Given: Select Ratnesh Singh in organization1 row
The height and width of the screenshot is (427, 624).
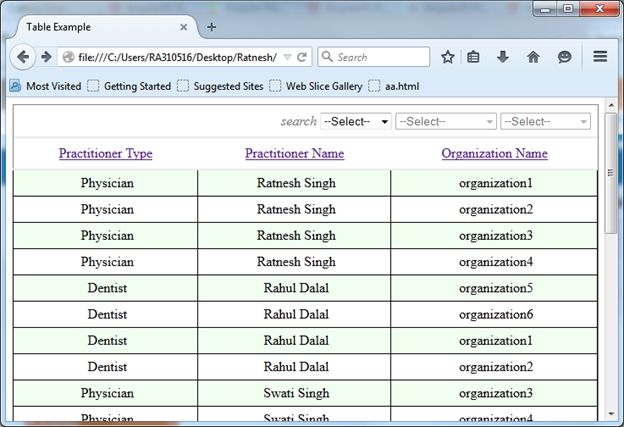Looking at the screenshot, I should click(296, 183).
